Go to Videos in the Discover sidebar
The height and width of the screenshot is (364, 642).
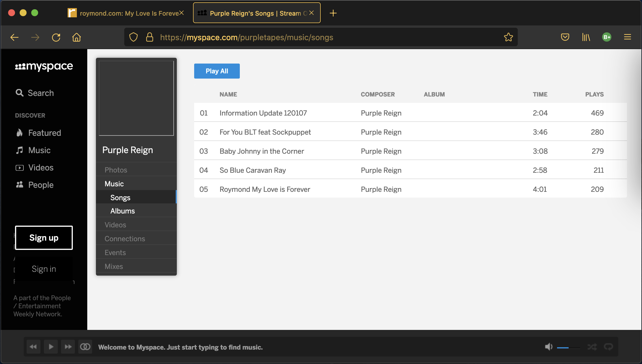click(35, 168)
